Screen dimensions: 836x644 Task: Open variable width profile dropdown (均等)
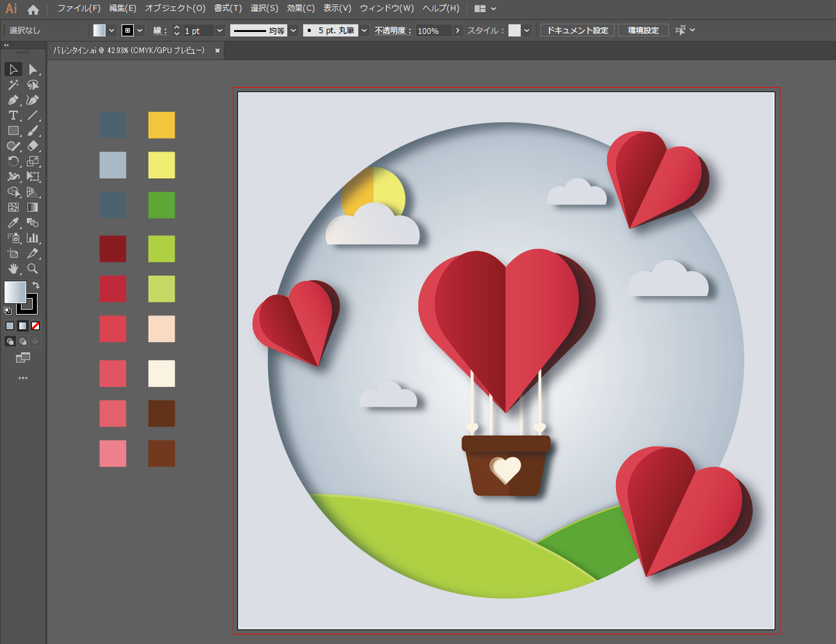[293, 31]
